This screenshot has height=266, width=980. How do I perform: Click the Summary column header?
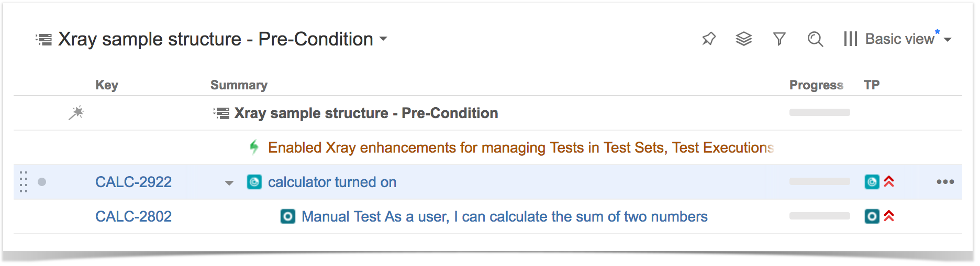(x=239, y=85)
